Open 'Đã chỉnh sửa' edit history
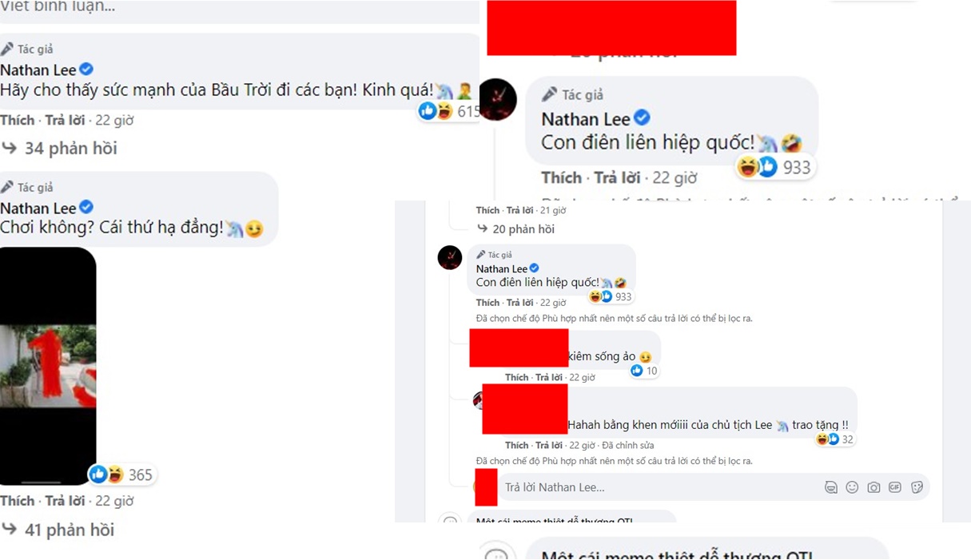 click(x=629, y=445)
